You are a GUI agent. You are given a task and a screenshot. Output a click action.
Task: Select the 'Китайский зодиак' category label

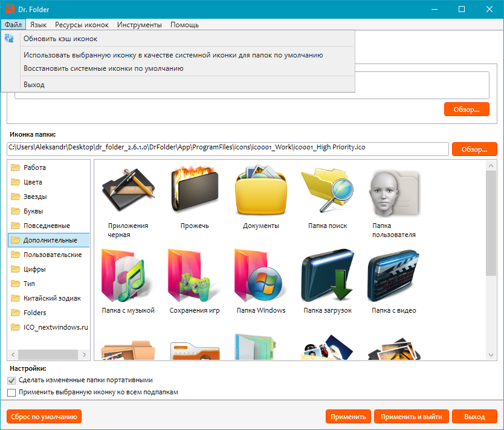[x=52, y=298]
